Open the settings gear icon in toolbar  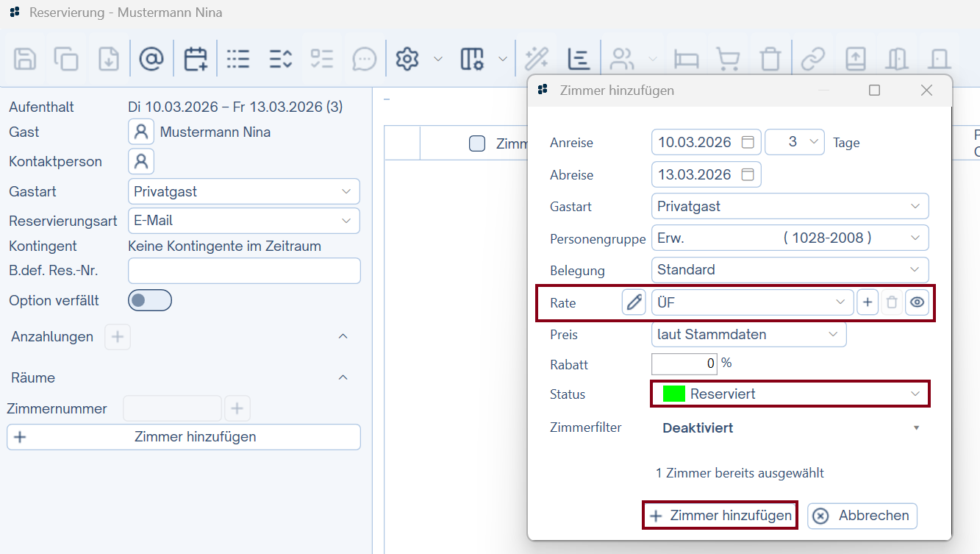(407, 59)
